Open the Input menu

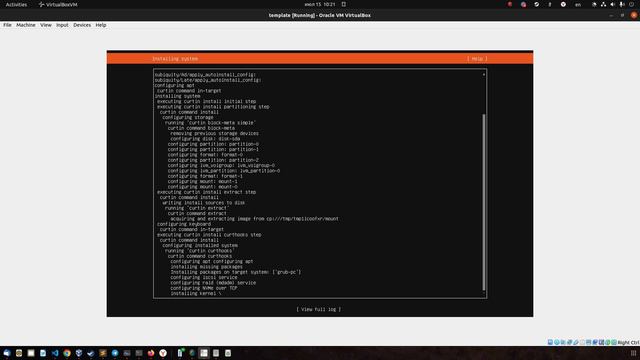[62, 25]
